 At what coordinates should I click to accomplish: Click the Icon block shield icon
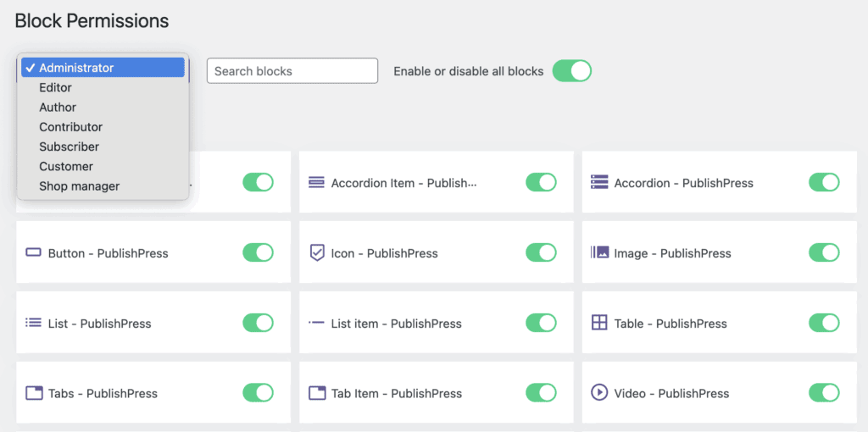317,252
